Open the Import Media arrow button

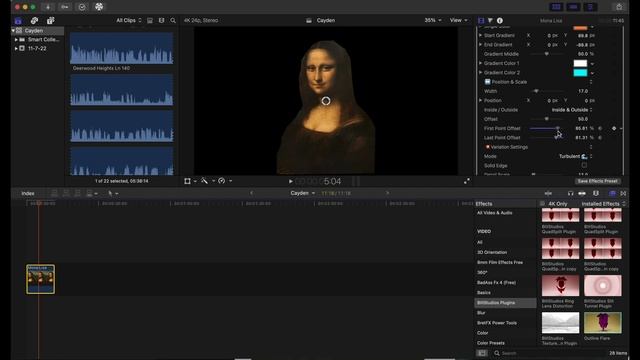(48, 7)
